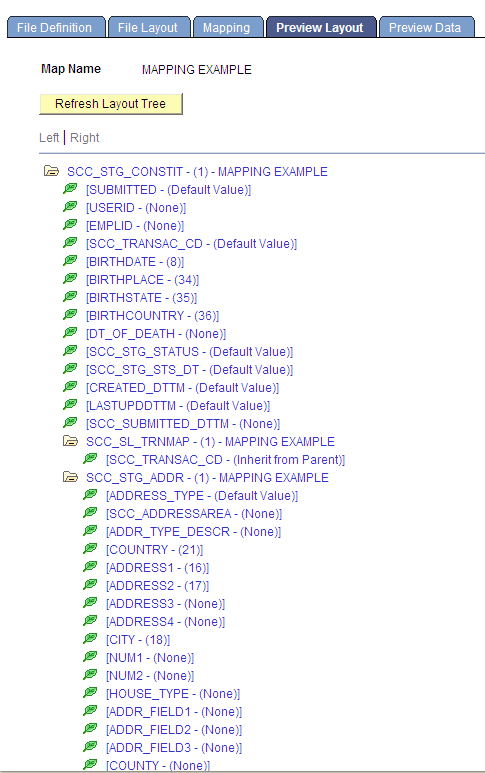Open SCC_SL_TRNMAP - (1) - MAPPING EXAMPLE link
Image resolution: width=485 pixels, height=773 pixels.
pyautogui.click(x=210, y=441)
